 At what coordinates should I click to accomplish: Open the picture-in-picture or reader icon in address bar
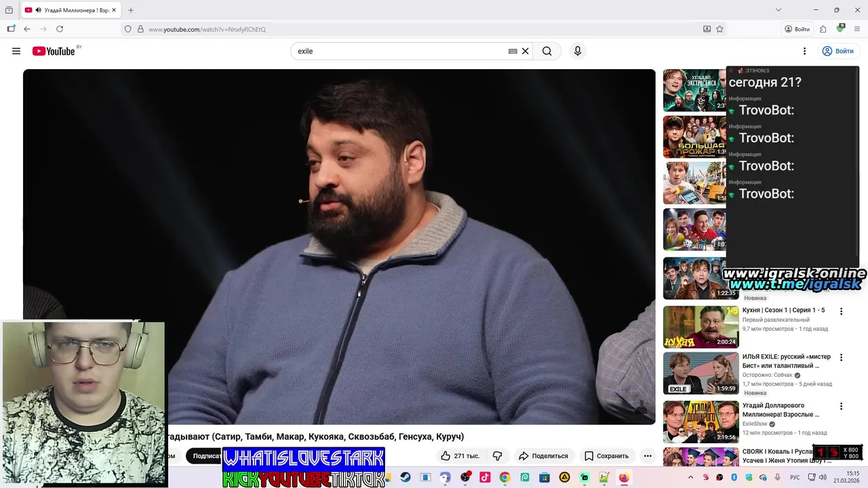(707, 29)
